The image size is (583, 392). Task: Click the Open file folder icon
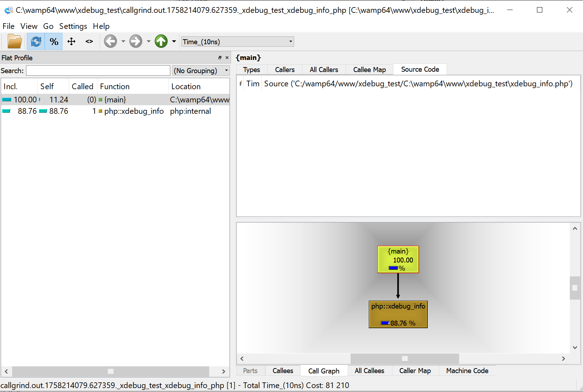pyautogui.click(x=15, y=42)
